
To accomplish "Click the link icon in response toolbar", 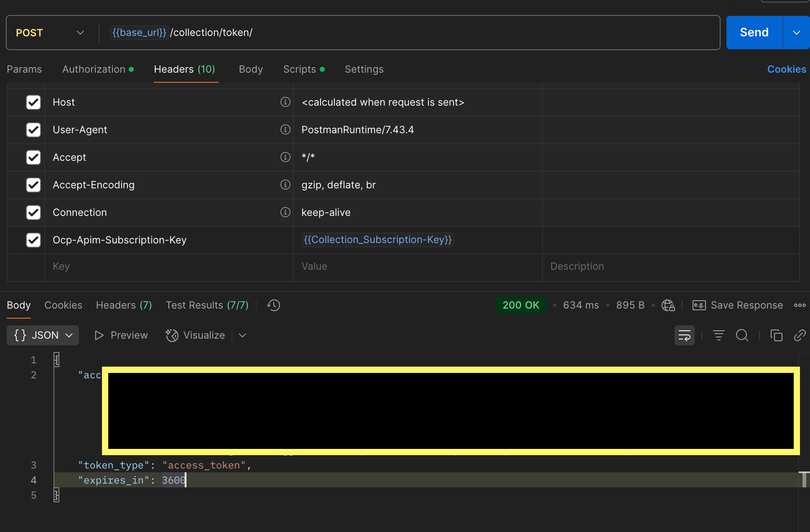I will (x=800, y=335).
